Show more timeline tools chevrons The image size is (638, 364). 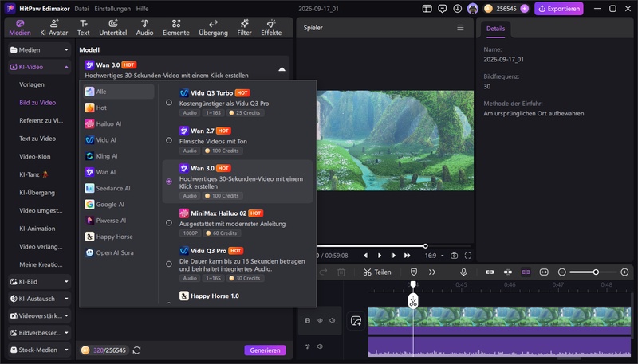point(432,272)
